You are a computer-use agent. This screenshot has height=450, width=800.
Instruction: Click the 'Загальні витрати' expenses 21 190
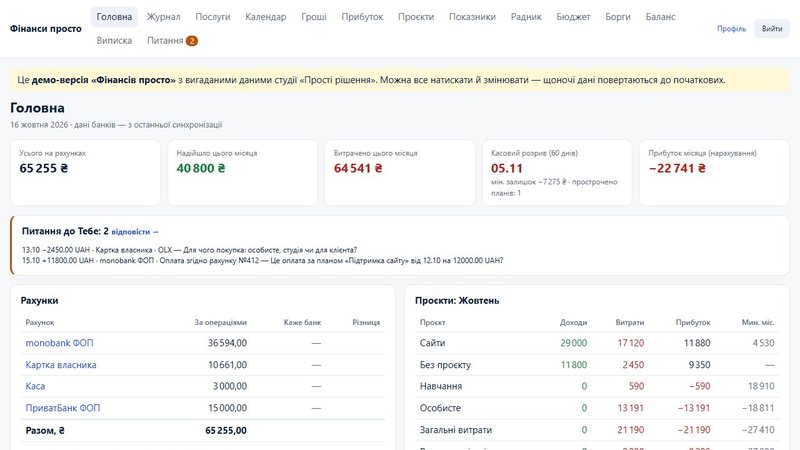(x=631, y=430)
